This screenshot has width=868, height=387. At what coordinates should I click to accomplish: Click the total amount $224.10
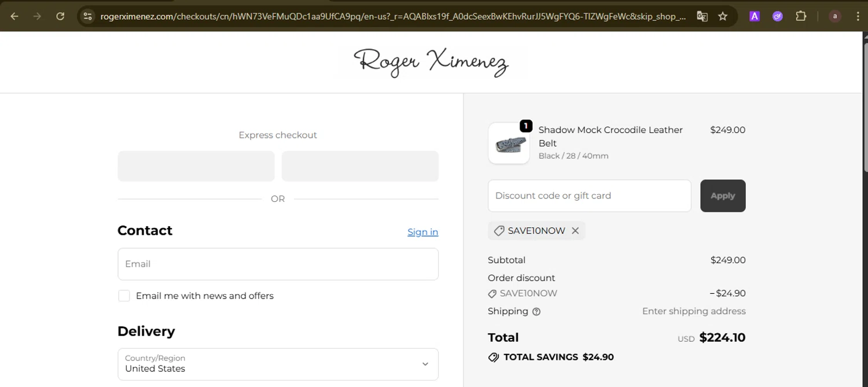click(x=722, y=337)
